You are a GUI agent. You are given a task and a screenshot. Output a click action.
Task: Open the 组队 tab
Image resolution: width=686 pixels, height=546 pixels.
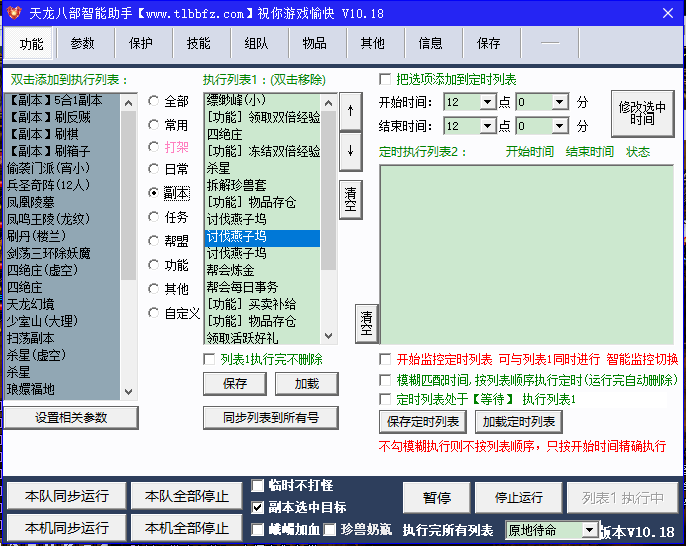point(256,43)
